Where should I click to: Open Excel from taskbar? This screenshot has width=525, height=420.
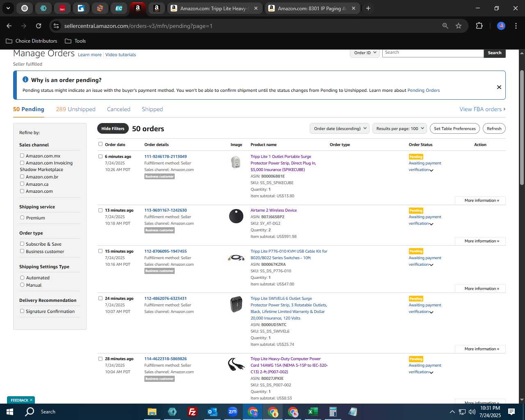click(313, 412)
